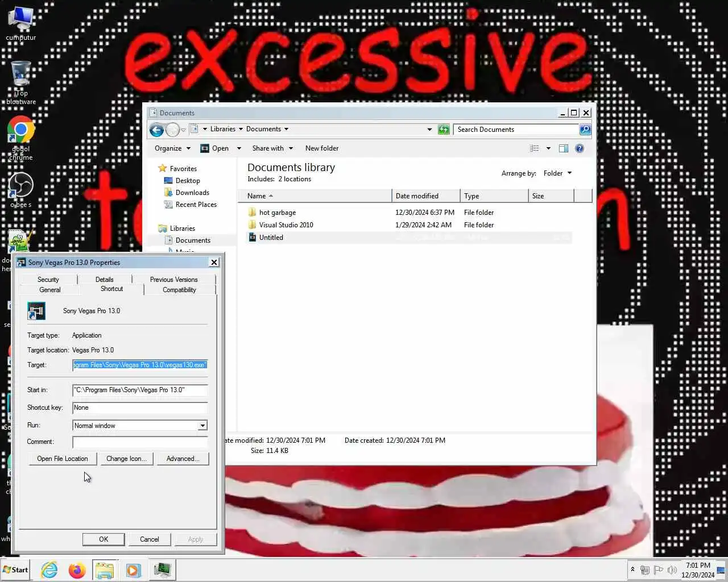
Task: Click the Change your view icon
Action: [535, 148]
